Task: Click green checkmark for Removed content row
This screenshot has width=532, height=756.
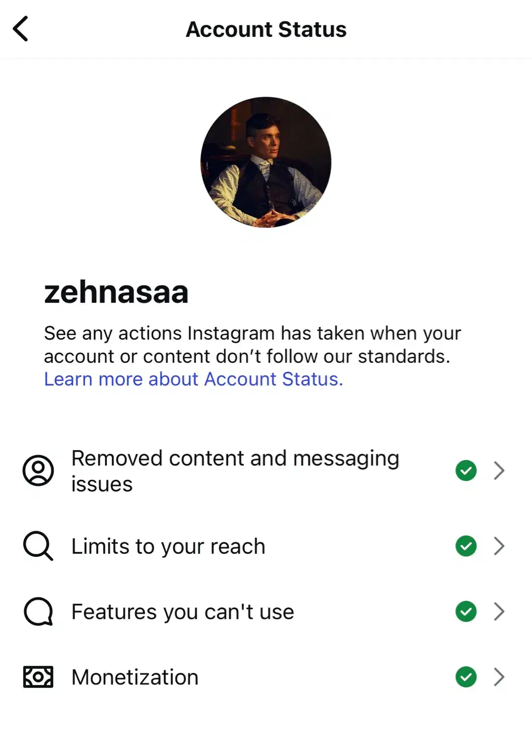Action: pos(466,471)
